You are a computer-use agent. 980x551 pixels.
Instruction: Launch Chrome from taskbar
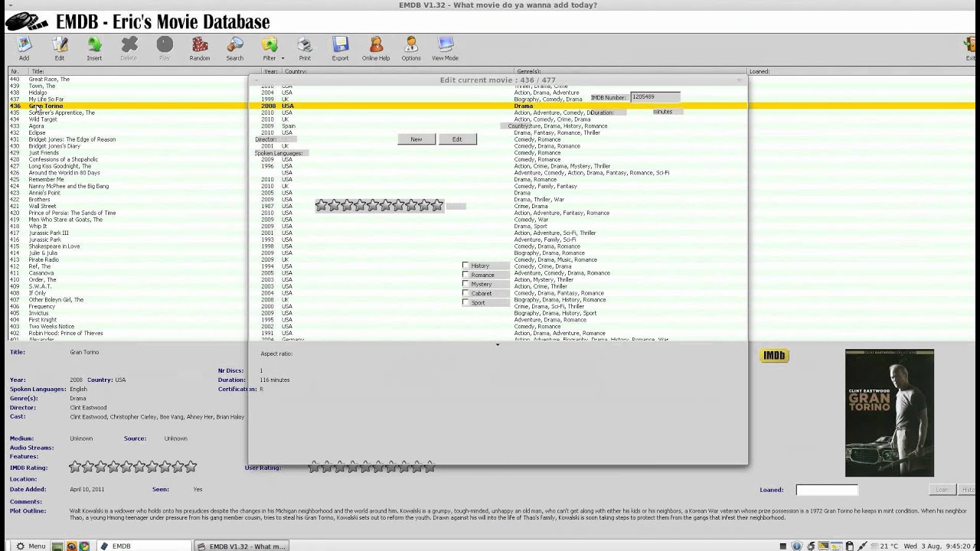point(83,546)
